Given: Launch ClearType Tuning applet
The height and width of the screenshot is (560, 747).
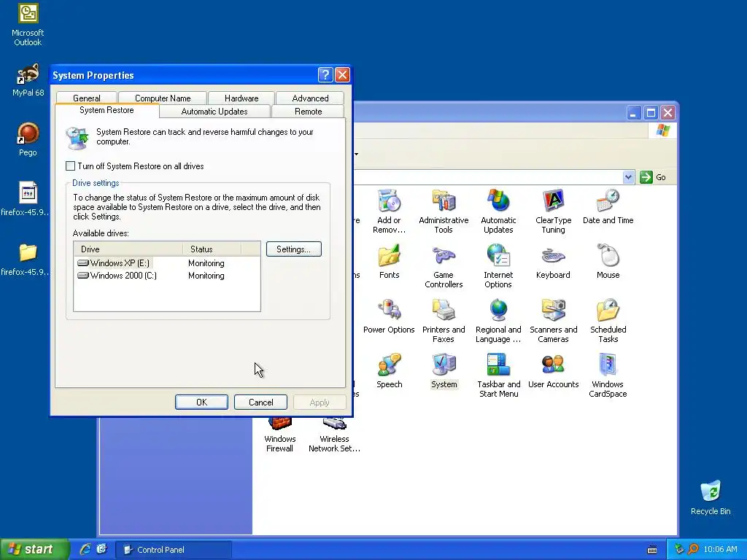Looking at the screenshot, I should [x=553, y=211].
